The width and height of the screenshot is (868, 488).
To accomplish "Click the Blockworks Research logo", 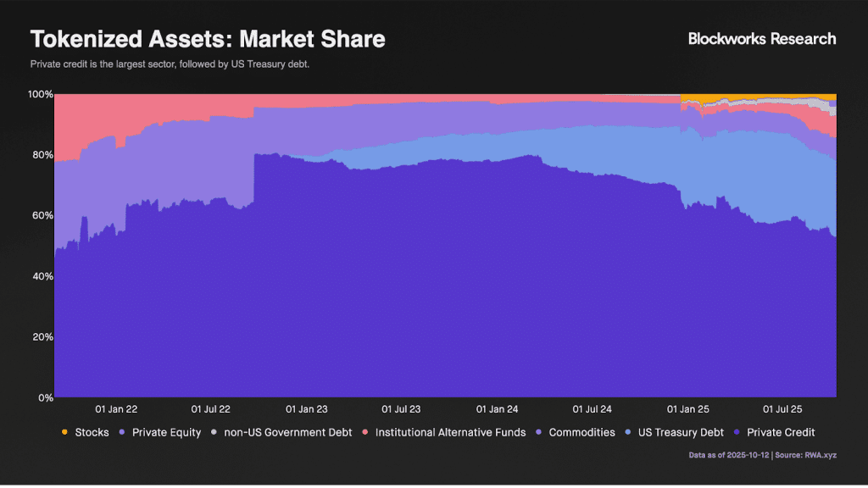I will pos(761,39).
